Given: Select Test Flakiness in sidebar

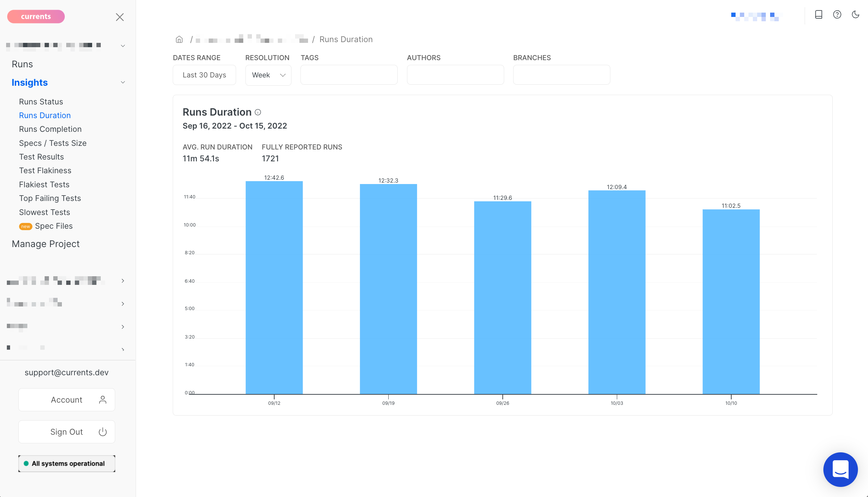Looking at the screenshot, I should [x=45, y=170].
